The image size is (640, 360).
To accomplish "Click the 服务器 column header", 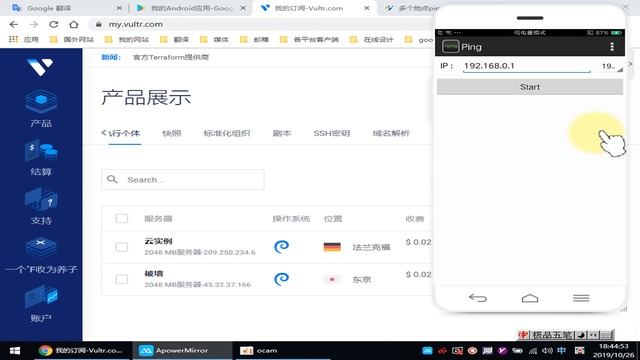I will (x=158, y=219).
